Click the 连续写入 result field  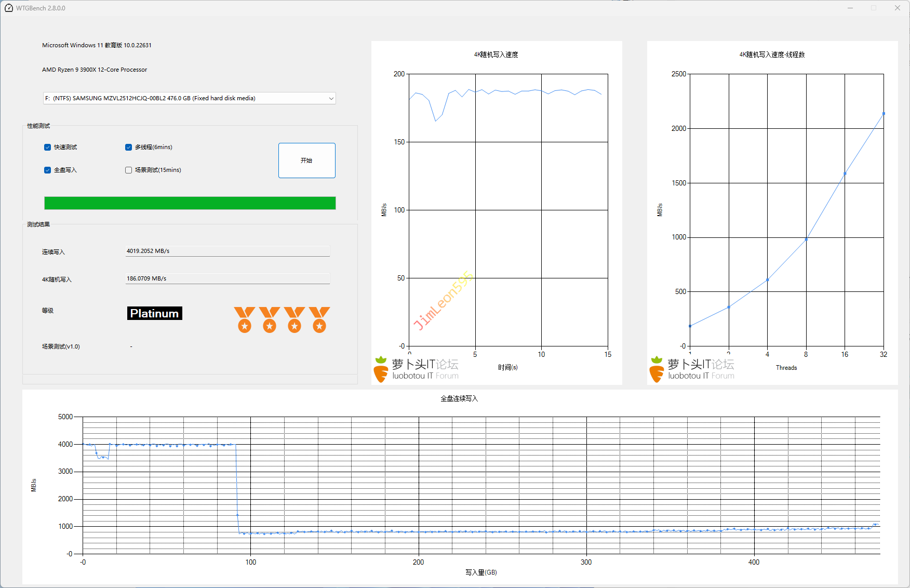(x=228, y=251)
